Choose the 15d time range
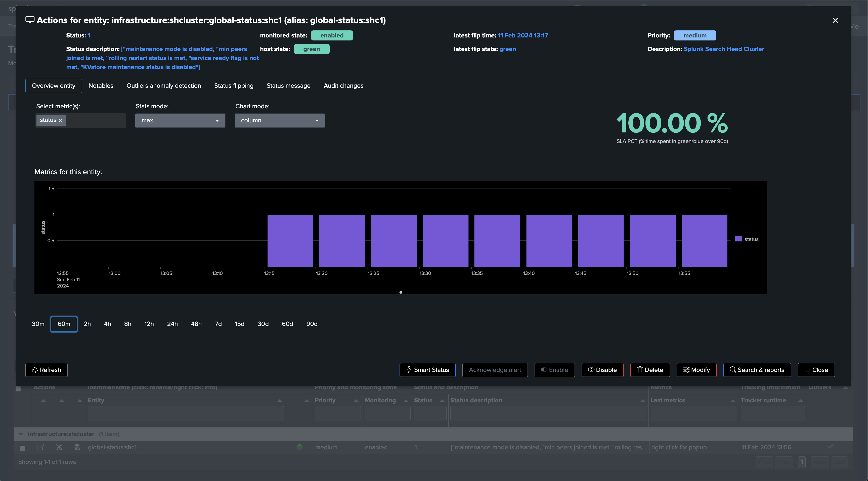Image resolution: width=868 pixels, height=481 pixels. (x=240, y=324)
